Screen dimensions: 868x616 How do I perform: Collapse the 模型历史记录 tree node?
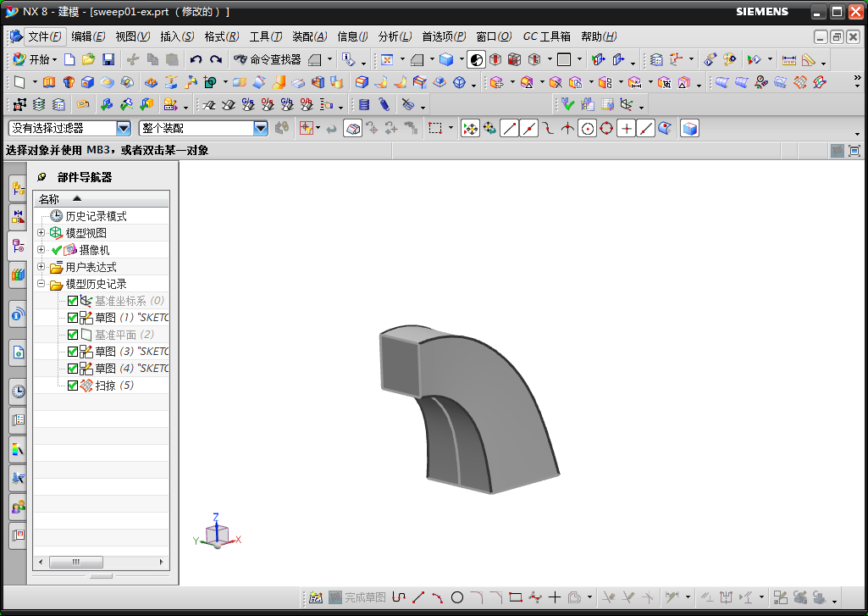point(41,284)
